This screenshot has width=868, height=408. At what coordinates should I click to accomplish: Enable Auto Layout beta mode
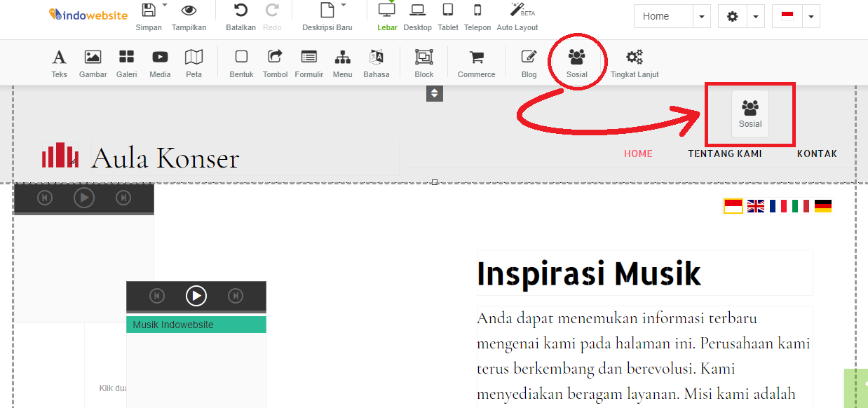tap(517, 15)
